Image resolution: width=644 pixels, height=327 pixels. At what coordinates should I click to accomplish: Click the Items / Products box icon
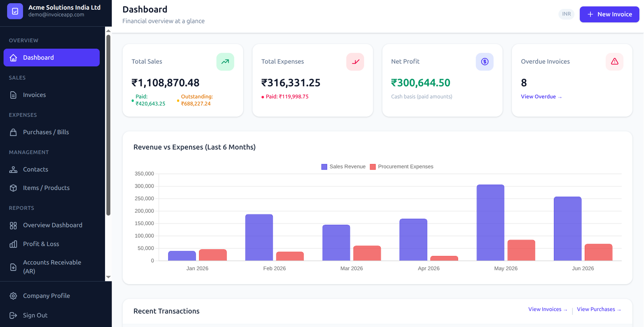pyautogui.click(x=13, y=188)
